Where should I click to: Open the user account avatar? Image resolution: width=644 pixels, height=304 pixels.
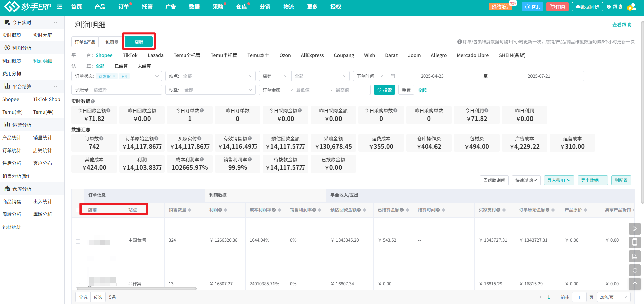(x=632, y=7)
